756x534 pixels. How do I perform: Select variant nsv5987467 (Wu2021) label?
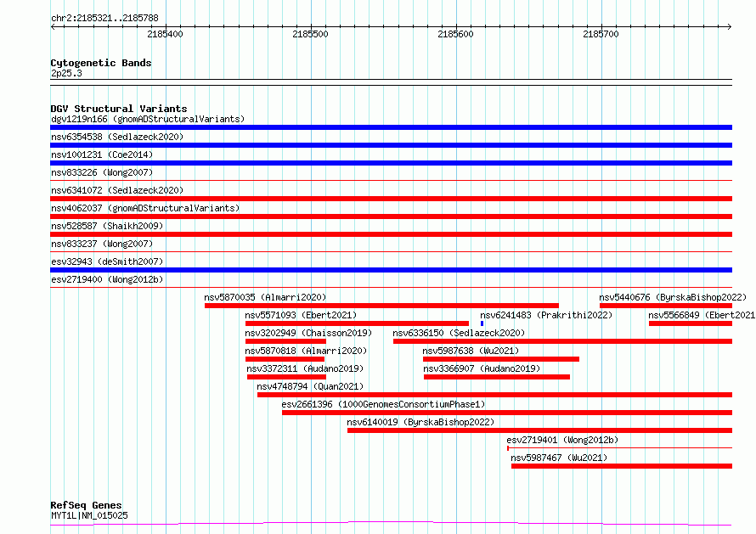click(559, 458)
